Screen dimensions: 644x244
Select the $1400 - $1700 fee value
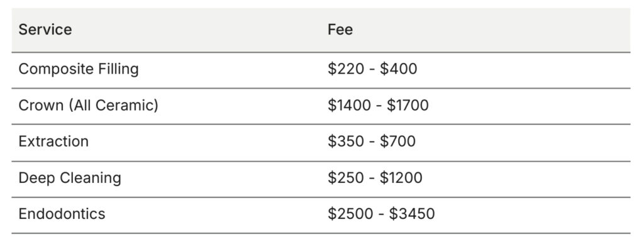pyautogui.click(x=378, y=106)
